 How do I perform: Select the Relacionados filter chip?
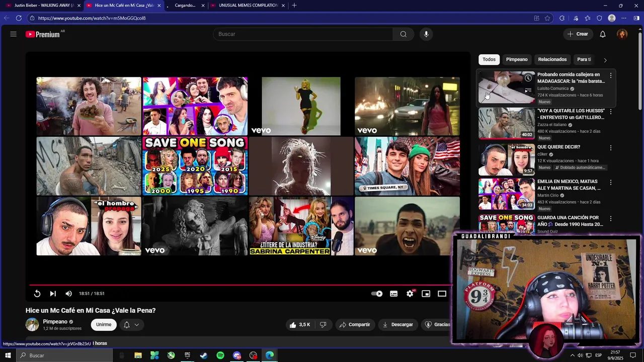pyautogui.click(x=552, y=59)
